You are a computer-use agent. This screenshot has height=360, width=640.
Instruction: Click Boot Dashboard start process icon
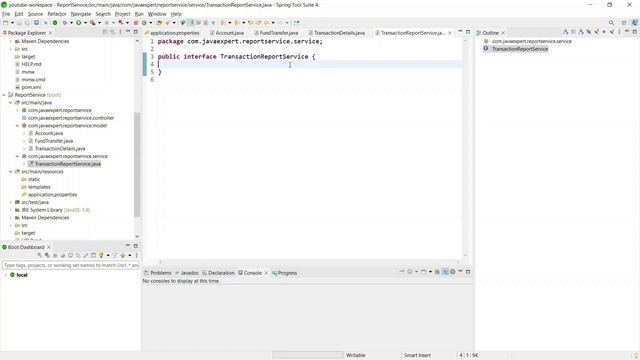click(40, 255)
